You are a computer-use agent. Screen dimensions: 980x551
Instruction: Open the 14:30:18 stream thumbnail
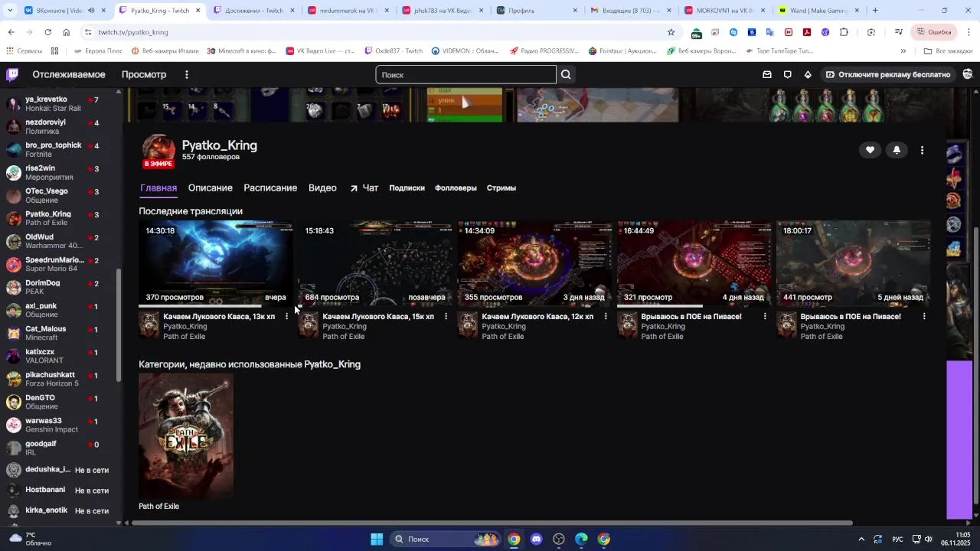tap(215, 263)
